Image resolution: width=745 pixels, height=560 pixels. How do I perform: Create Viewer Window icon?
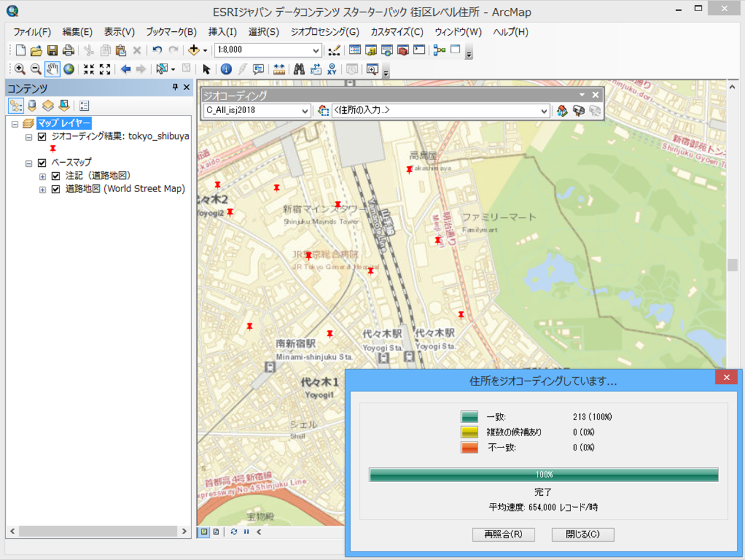(x=372, y=69)
